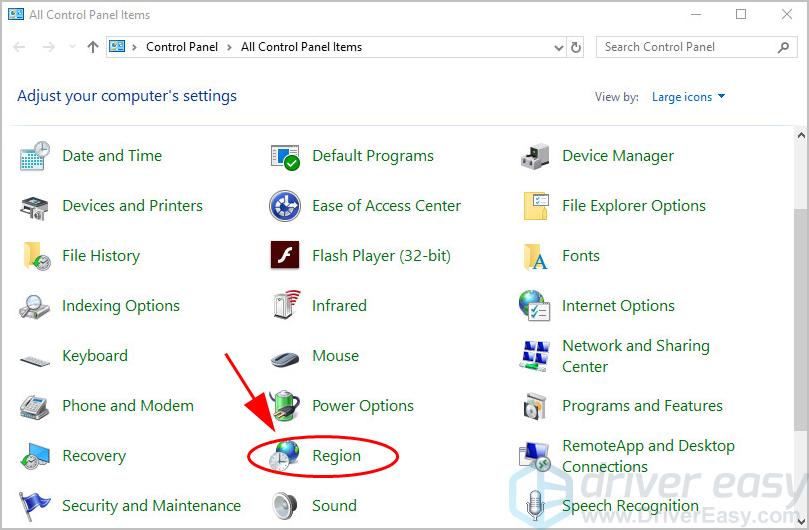The width and height of the screenshot is (809, 530).
Task: Click Control Panel in the address path
Action: click(184, 47)
